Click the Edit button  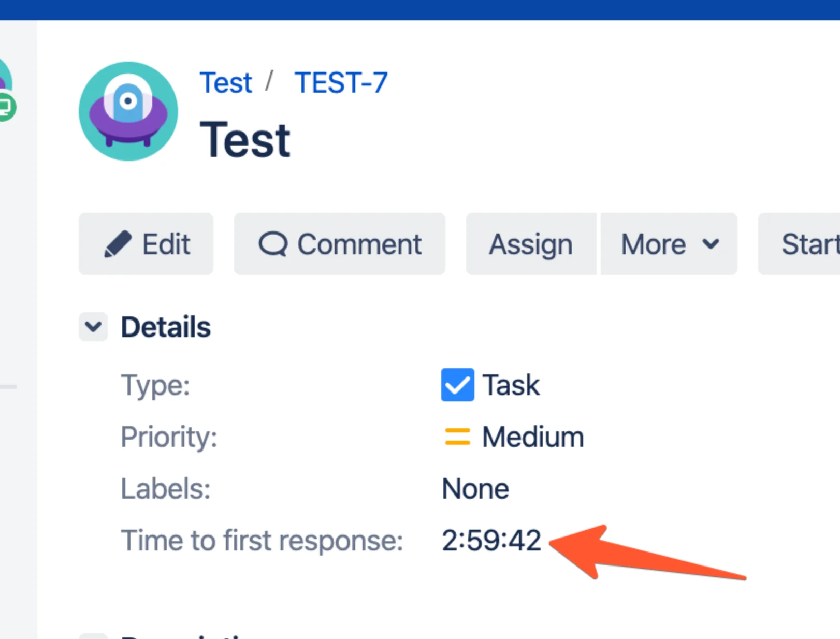click(x=146, y=244)
